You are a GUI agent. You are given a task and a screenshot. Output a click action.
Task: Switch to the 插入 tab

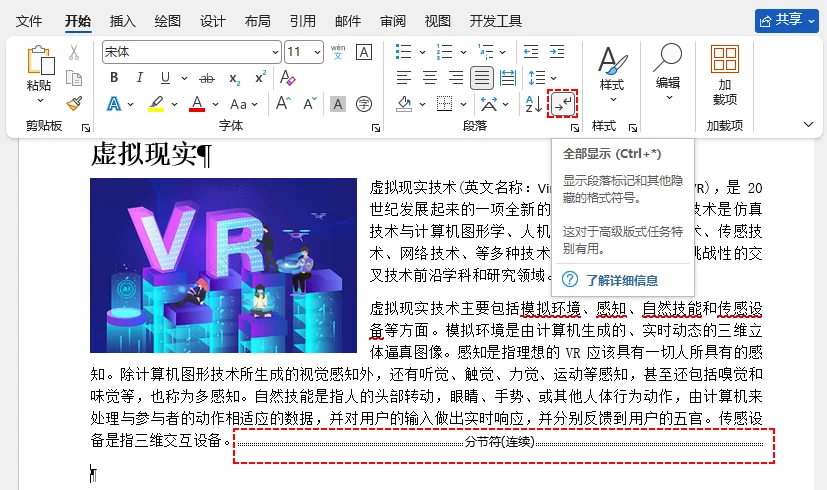point(123,21)
